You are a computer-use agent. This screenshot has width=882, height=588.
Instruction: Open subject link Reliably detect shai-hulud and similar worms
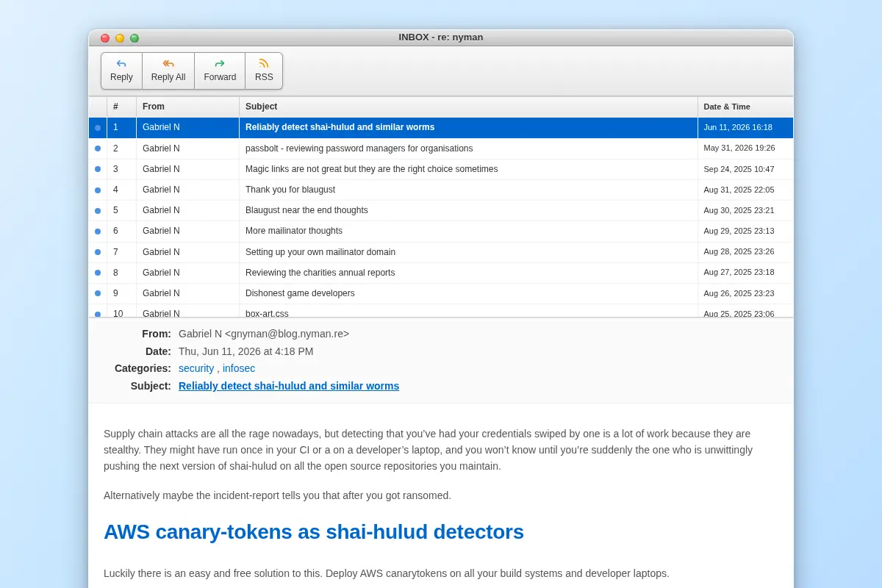[289, 386]
